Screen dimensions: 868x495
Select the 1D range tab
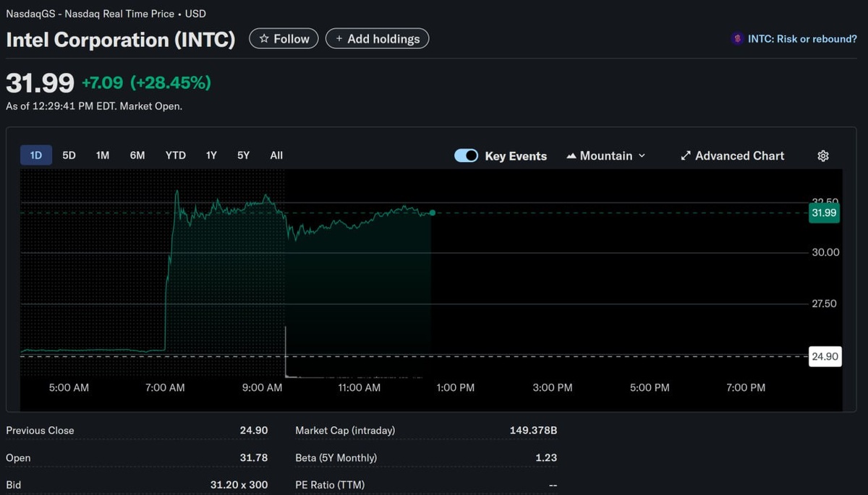pos(36,155)
